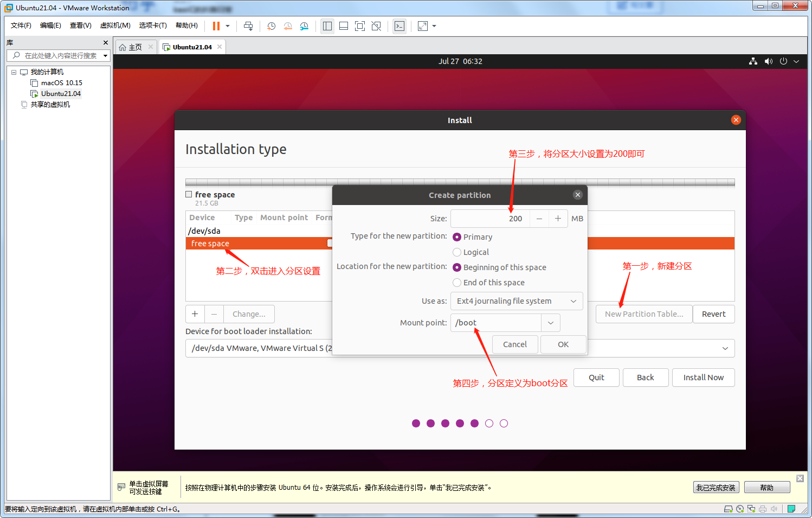Open the snapshot manager icon
The width and height of the screenshot is (812, 518).
304,26
